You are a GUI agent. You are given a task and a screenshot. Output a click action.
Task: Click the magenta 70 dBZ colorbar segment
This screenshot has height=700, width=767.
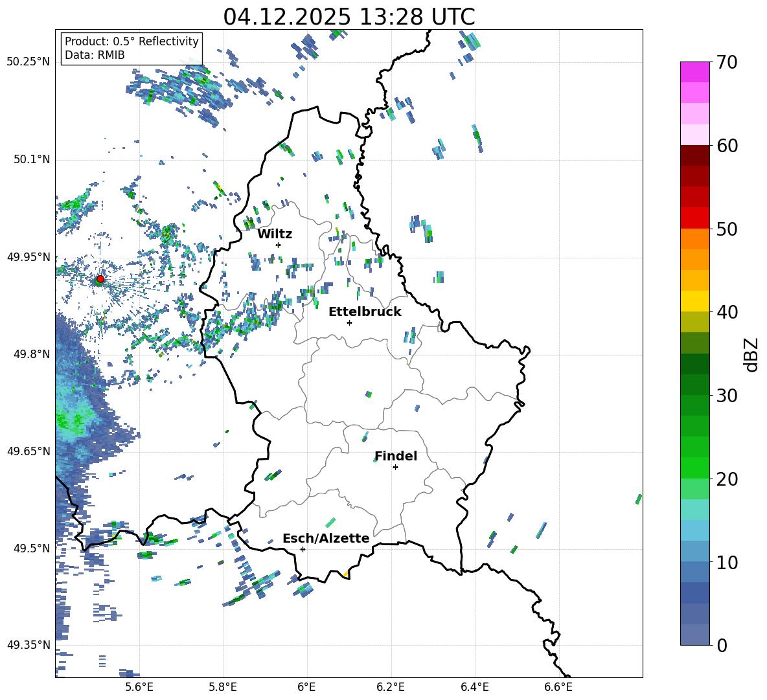pos(695,72)
